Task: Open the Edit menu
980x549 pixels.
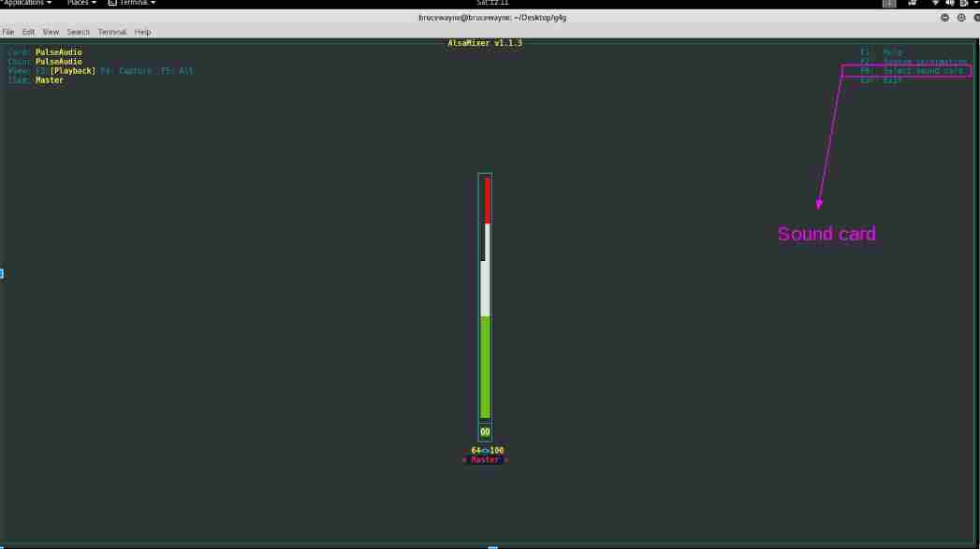Action: click(x=28, y=32)
